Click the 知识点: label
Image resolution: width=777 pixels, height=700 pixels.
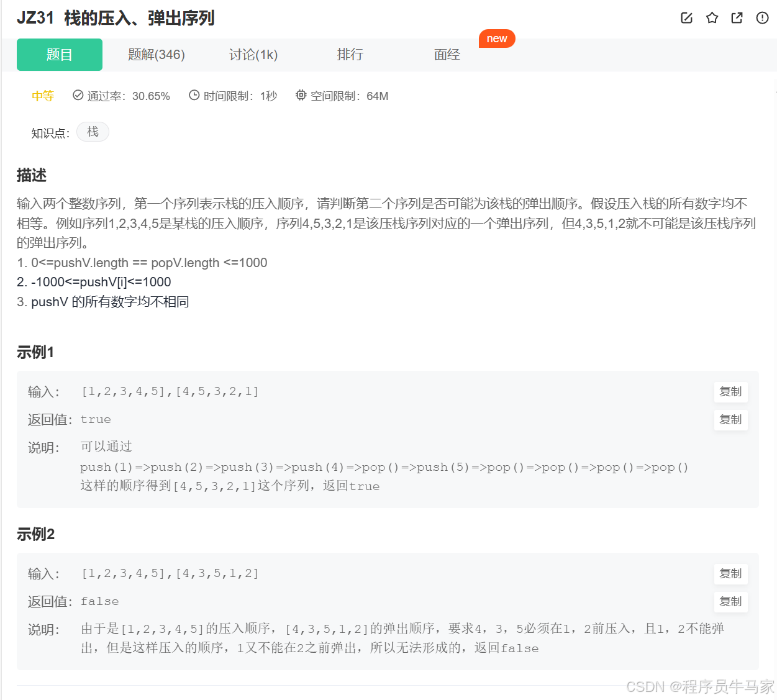50,133
